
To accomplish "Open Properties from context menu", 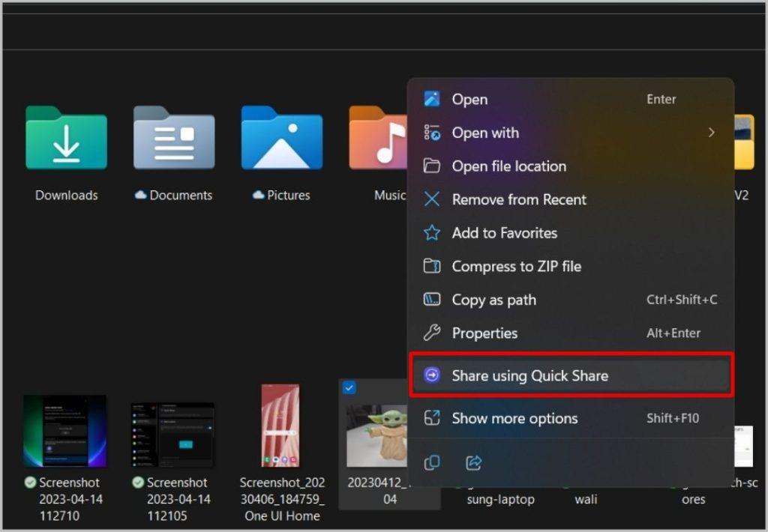I will [x=570, y=333].
